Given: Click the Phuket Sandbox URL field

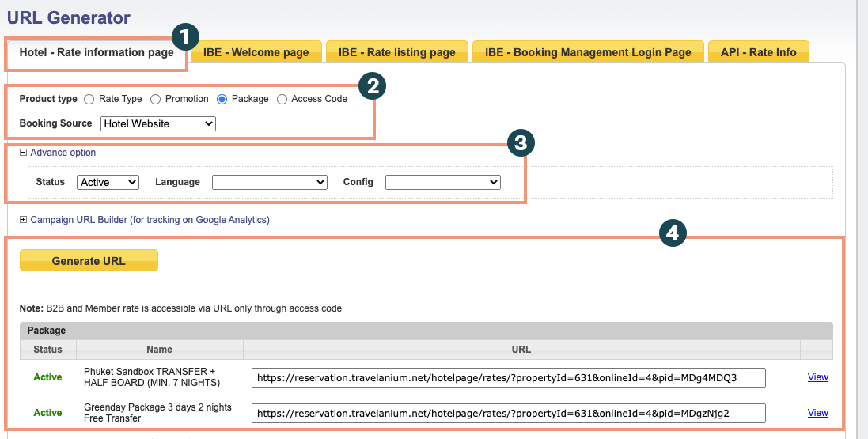Looking at the screenshot, I should (x=509, y=377).
